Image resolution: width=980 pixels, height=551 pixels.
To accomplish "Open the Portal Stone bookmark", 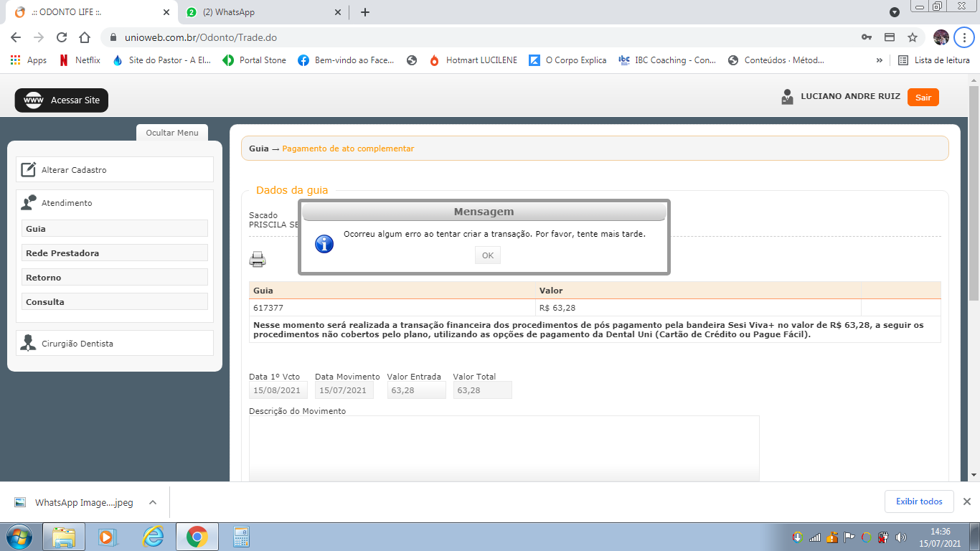I will [255, 60].
